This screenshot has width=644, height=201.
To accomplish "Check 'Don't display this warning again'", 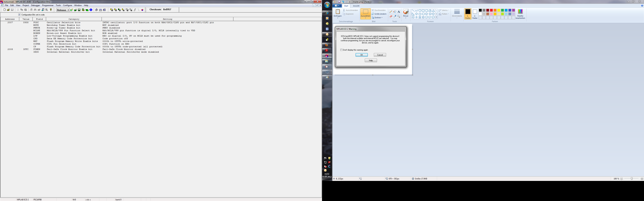I will (x=341, y=50).
